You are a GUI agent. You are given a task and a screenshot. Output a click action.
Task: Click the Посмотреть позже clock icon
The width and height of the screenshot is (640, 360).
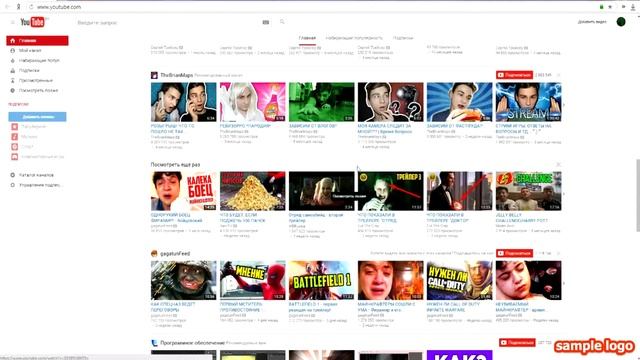click(13, 91)
